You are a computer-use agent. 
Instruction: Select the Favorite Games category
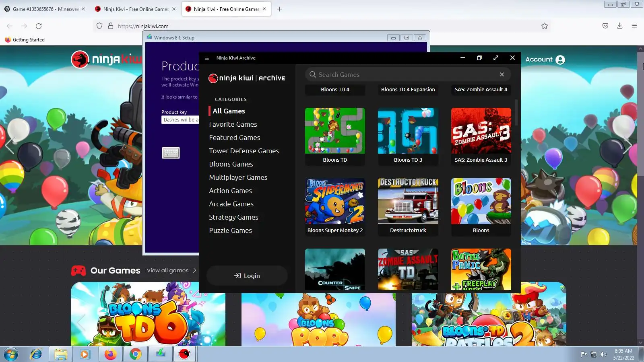(233, 124)
